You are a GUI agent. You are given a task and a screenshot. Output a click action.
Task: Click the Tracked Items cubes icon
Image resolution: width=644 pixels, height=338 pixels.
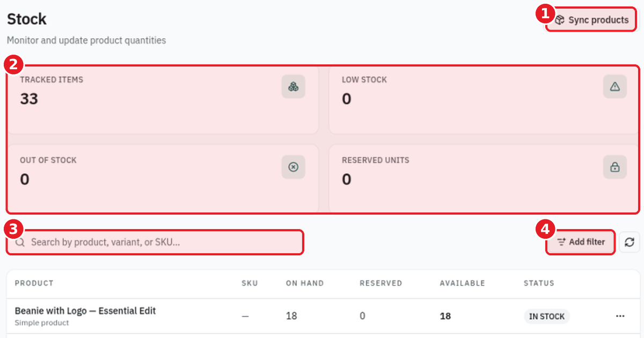pos(293,86)
